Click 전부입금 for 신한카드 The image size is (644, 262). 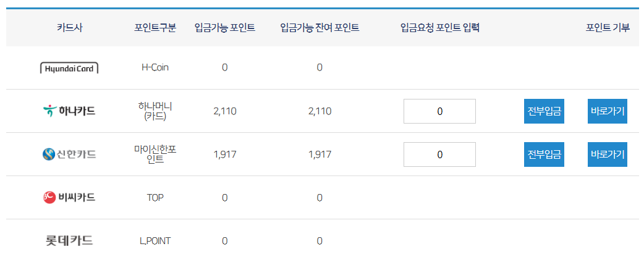(x=544, y=154)
